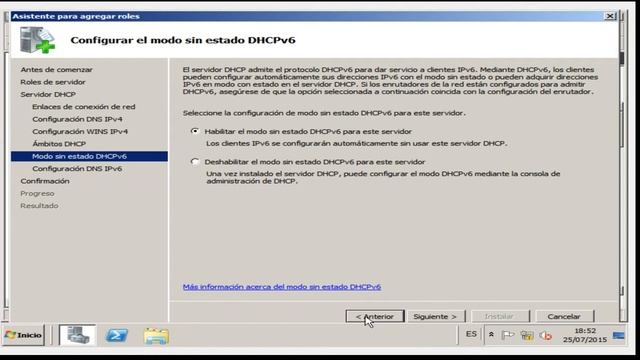Click the wizard server icon in the header

click(37, 40)
